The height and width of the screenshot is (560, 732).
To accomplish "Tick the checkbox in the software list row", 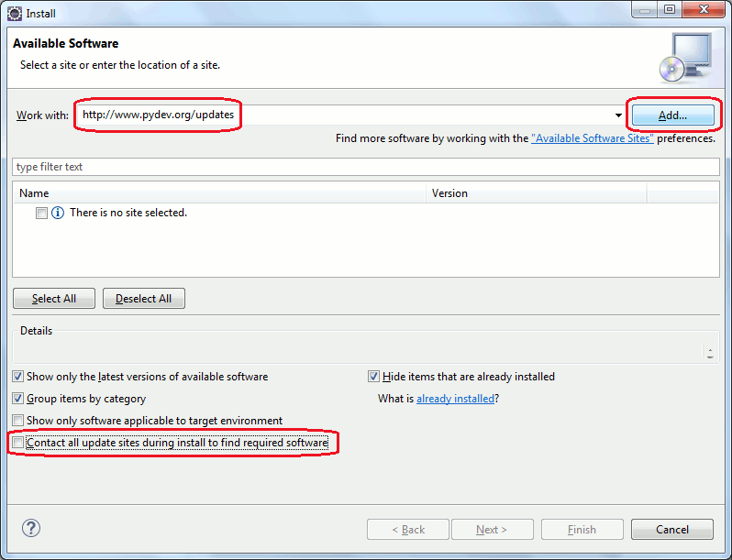I will tap(41, 213).
